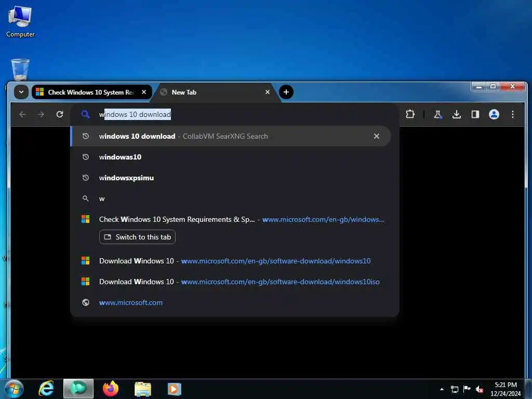Show hidden system tray icons
The width and height of the screenshot is (532, 399).
(442, 389)
